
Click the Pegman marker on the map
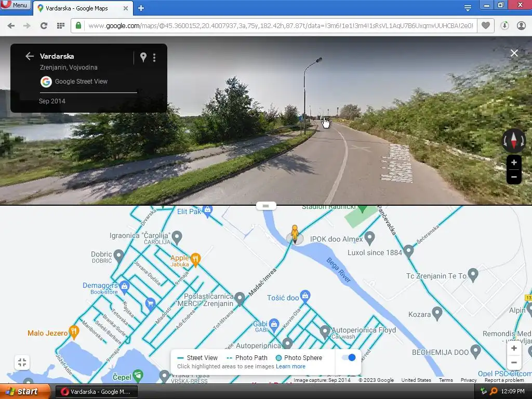pyautogui.click(x=295, y=234)
